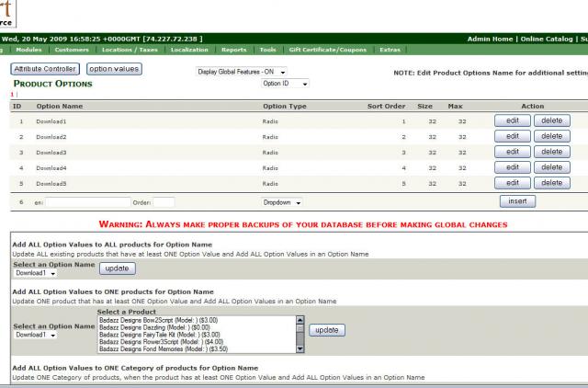The image size is (588, 388).
Task: Click the Option Name column header
Action: (x=59, y=106)
